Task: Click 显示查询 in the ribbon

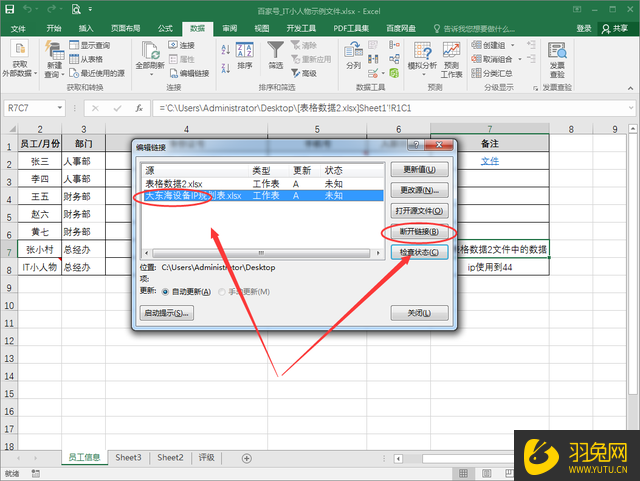Action: [x=90, y=45]
